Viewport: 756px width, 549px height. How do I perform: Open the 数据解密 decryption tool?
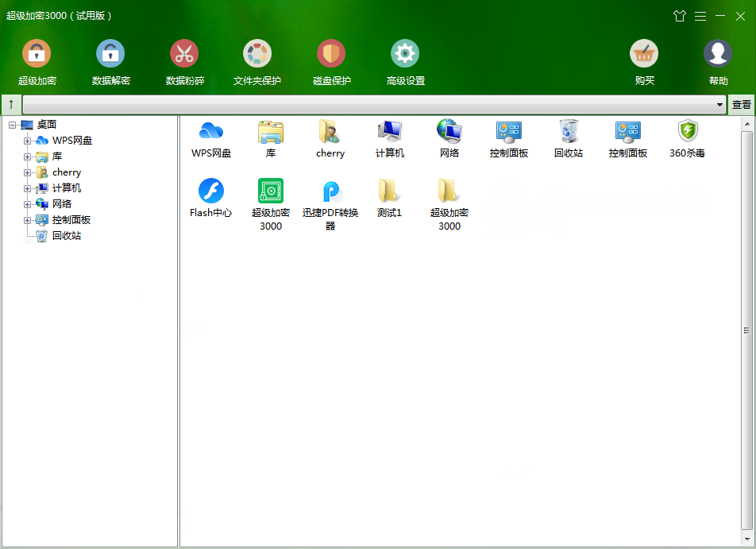(x=110, y=62)
